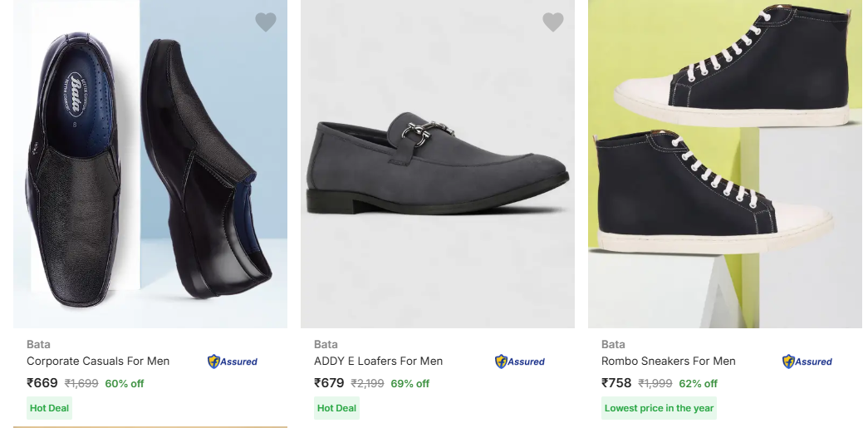The width and height of the screenshot is (868, 428).
Task: Click the 62% off discount label
Action: (699, 384)
